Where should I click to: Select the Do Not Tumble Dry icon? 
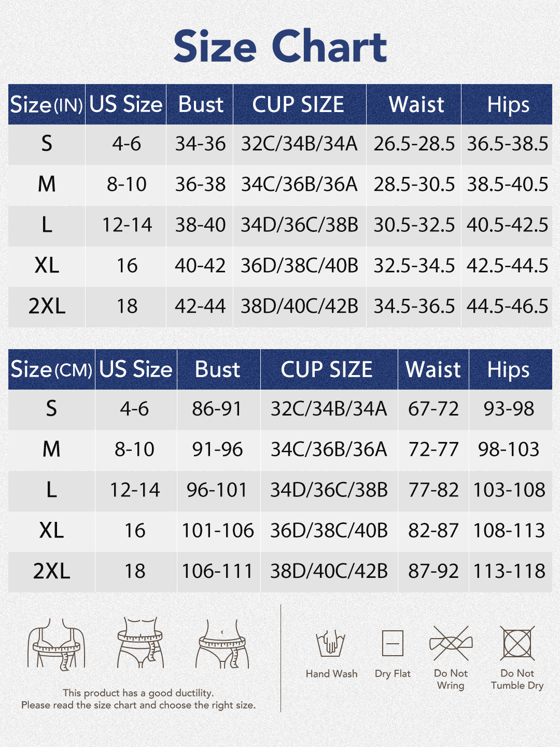(517, 643)
